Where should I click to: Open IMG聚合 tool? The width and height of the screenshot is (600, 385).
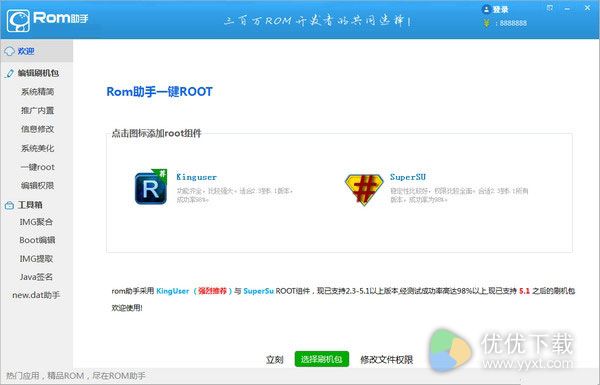[36, 222]
